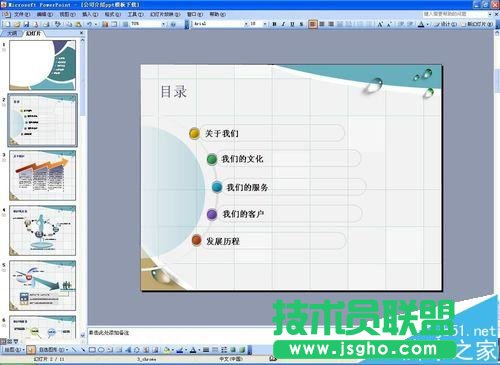The height and width of the screenshot is (365, 500).
Task: Toggle Bold formatting
Action: click(x=274, y=24)
